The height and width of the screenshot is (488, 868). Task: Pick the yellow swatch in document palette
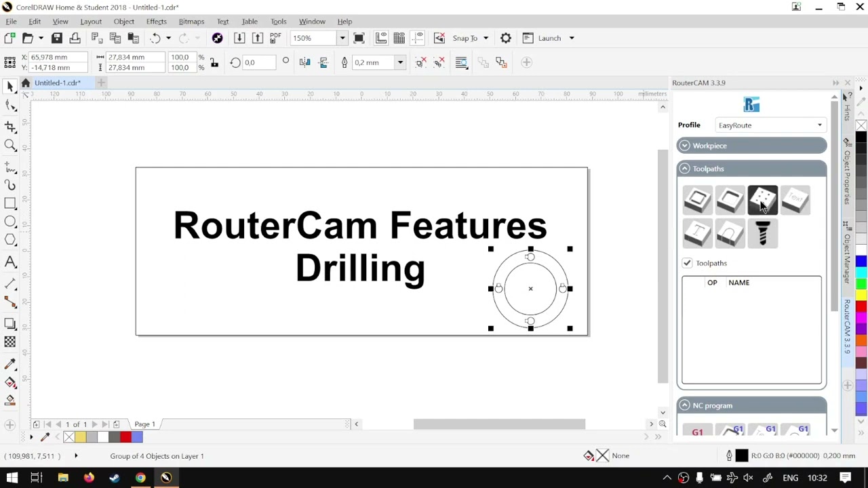(80, 437)
